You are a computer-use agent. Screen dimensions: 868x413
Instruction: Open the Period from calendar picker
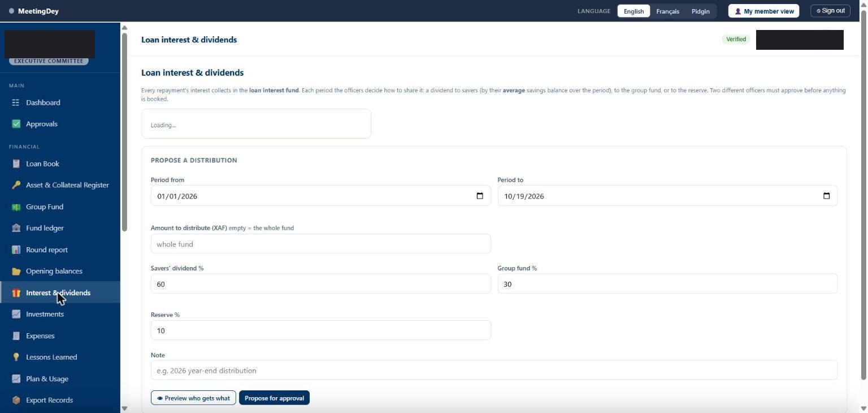click(x=480, y=196)
